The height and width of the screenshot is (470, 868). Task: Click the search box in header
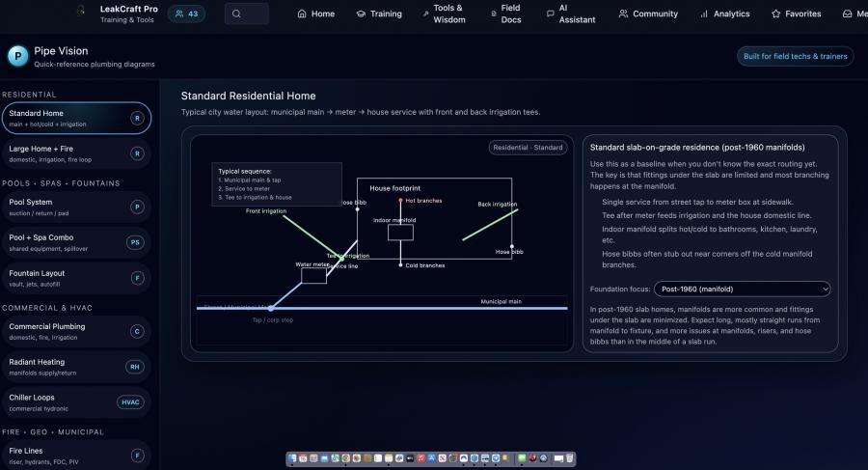tap(246, 14)
